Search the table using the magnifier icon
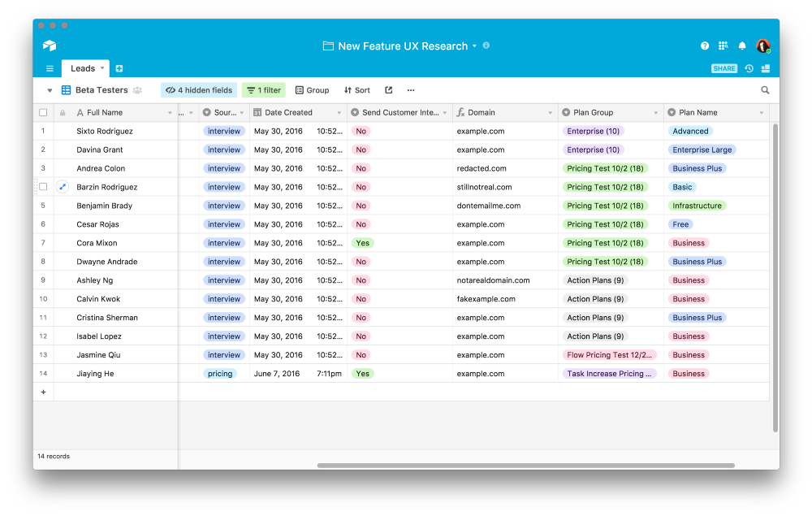The height and width of the screenshot is (516, 812). 764,90
